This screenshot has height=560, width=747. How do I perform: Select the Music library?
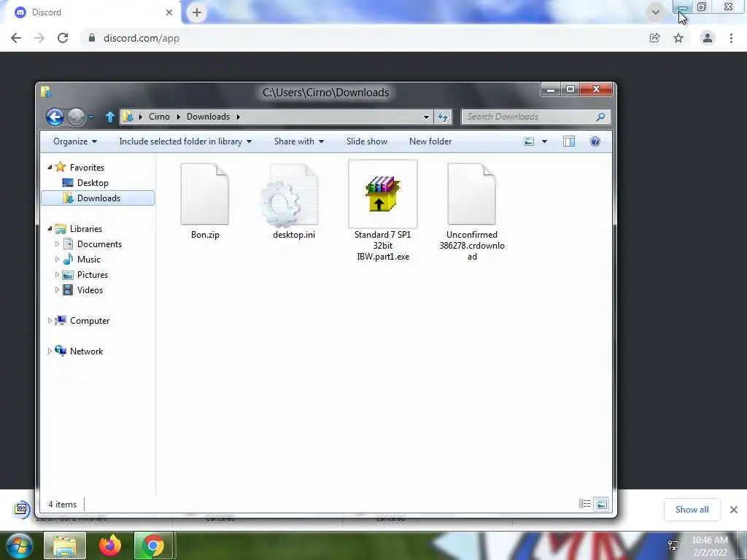pyautogui.click(x=88, y=260)
